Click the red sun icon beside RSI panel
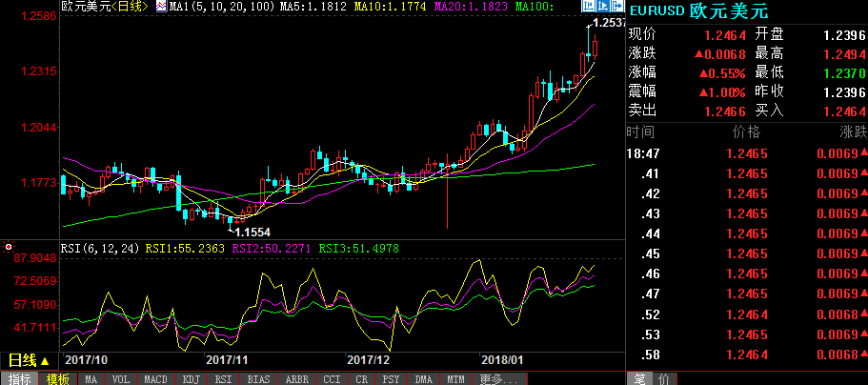868x385 pixels. (x=9, y=248)
